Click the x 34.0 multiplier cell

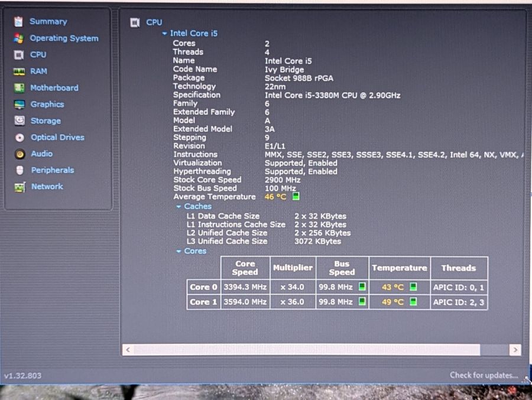coord(293,287)
